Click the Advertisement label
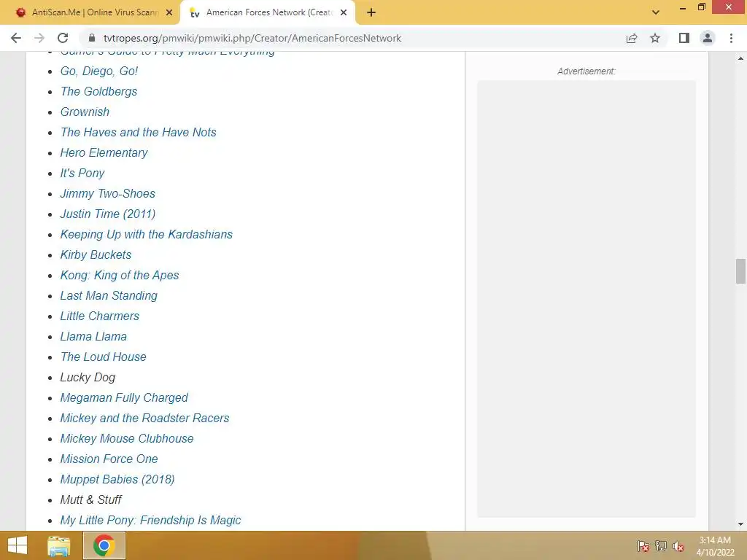747x560 pixels. 587,71
